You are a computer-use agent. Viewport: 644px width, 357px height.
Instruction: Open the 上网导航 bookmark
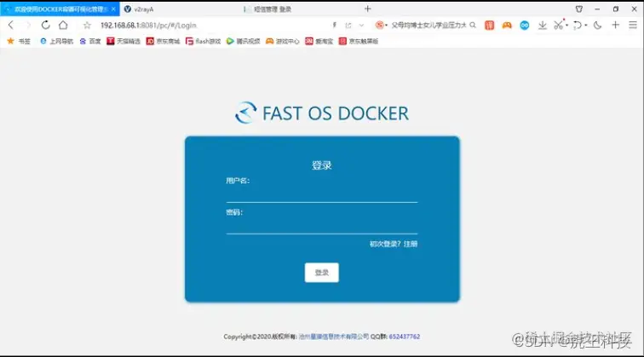[57, 41]
